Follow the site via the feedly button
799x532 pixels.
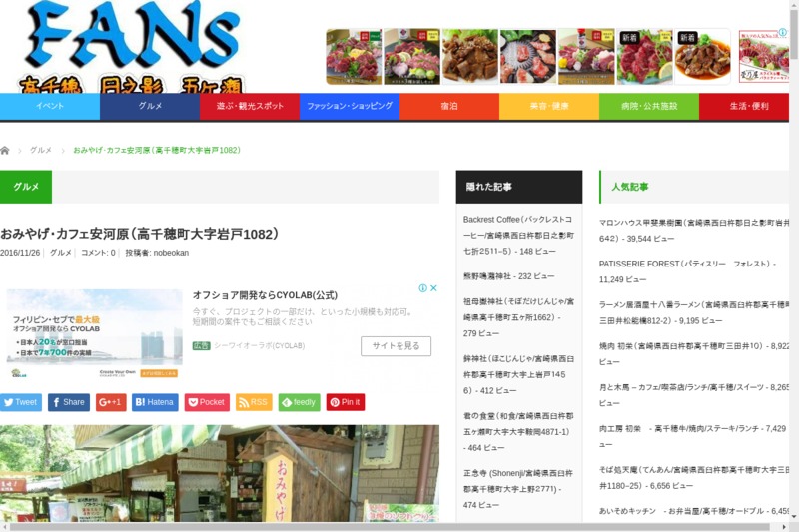click(299, 402)
